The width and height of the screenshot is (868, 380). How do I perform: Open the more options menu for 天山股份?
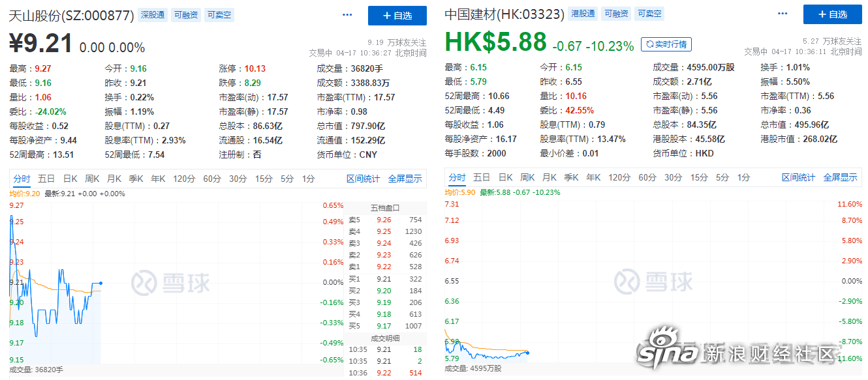(347, 14)
